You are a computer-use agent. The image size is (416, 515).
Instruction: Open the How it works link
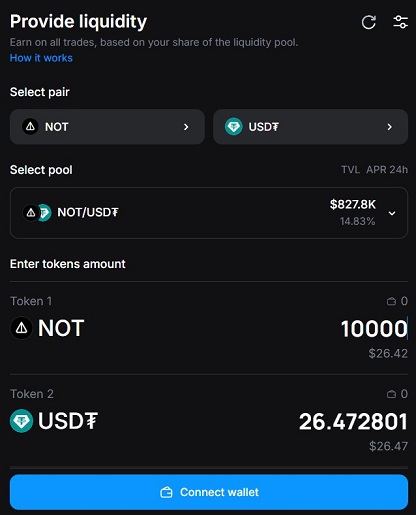pyautogui.click(x=41, y=58)
